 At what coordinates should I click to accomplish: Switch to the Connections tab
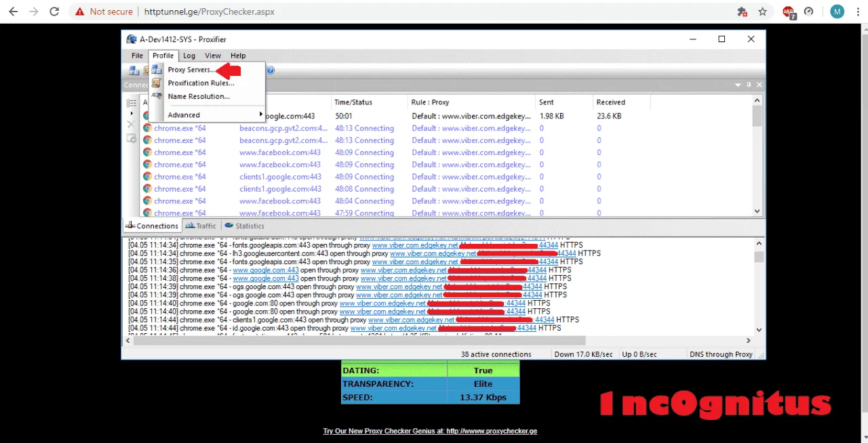pyautogui.click(x=152, y=226)
